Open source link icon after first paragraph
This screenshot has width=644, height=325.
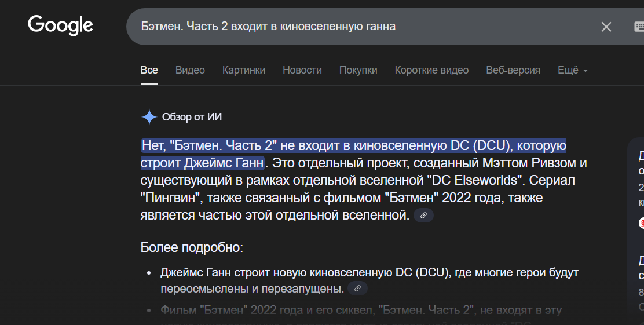pyautogui.click(x=423, y=216)
